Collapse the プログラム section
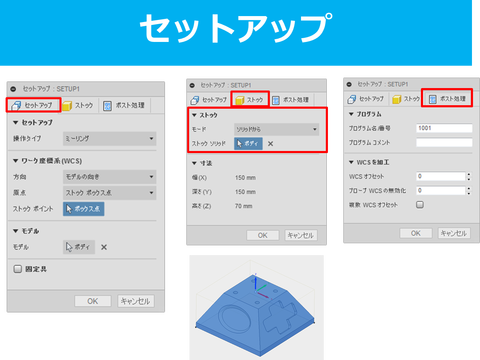The height and width of the screenshot is (360, 480). 351,114
